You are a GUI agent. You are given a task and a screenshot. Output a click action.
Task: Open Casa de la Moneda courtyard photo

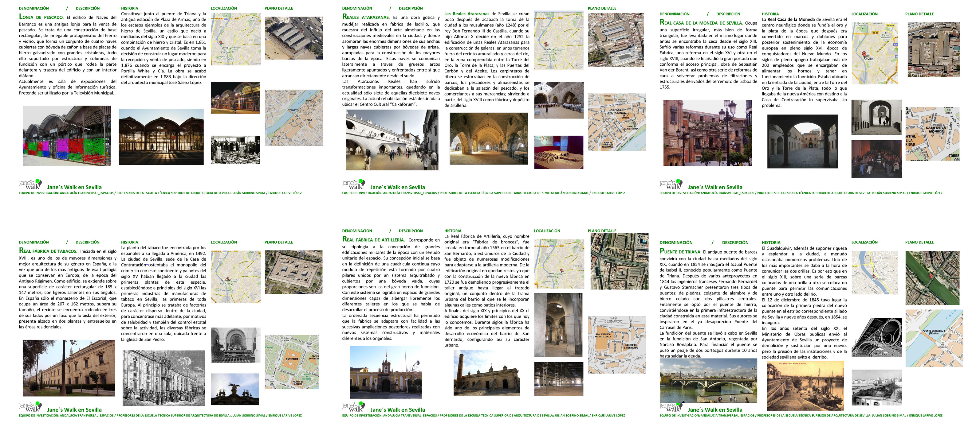pos(803,142)
